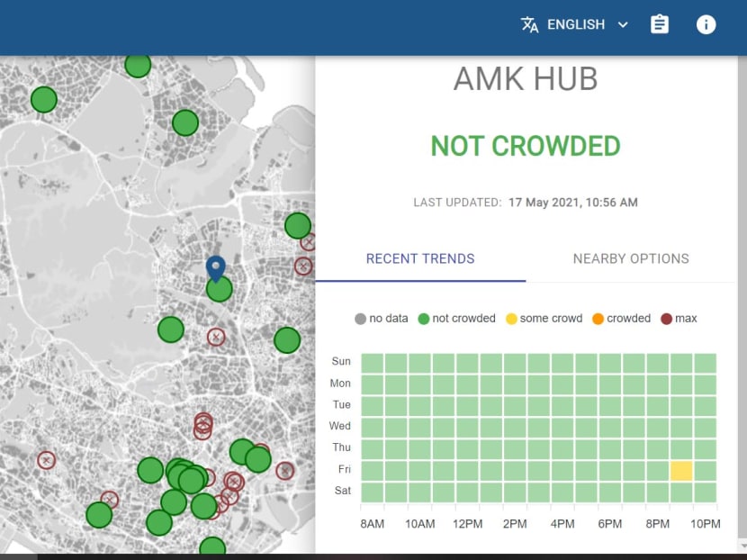Select the green marker cut off at the map's top

pos(138,66)
